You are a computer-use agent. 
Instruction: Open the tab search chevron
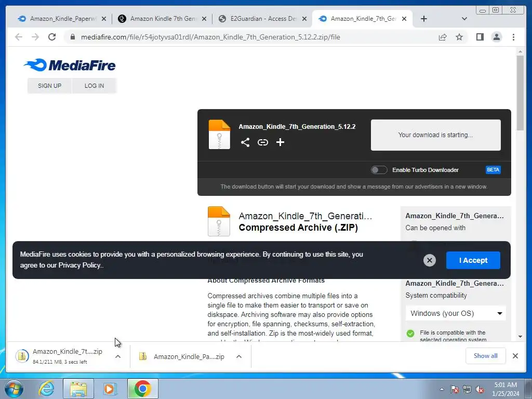[464, 19]
